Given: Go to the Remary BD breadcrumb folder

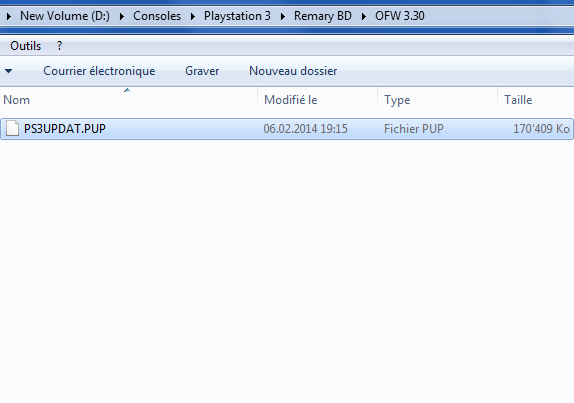Looking at the screenshot, I should pos(323,16).
